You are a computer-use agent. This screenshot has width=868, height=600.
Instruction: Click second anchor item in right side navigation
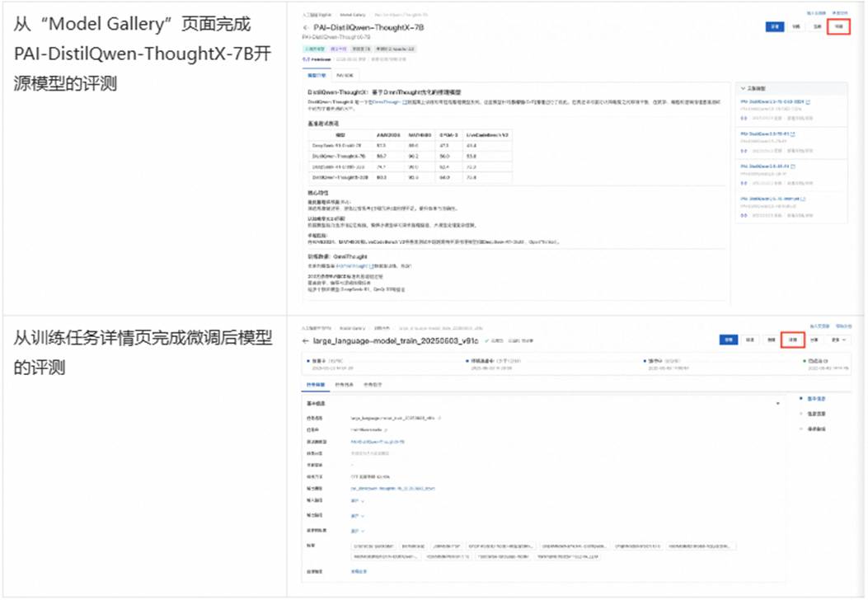tap(816, 414)
